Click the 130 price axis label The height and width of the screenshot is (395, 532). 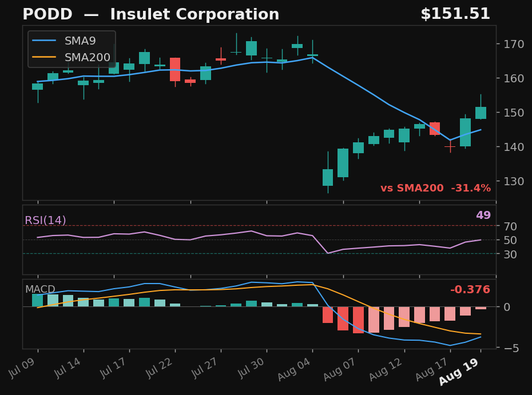514,181
